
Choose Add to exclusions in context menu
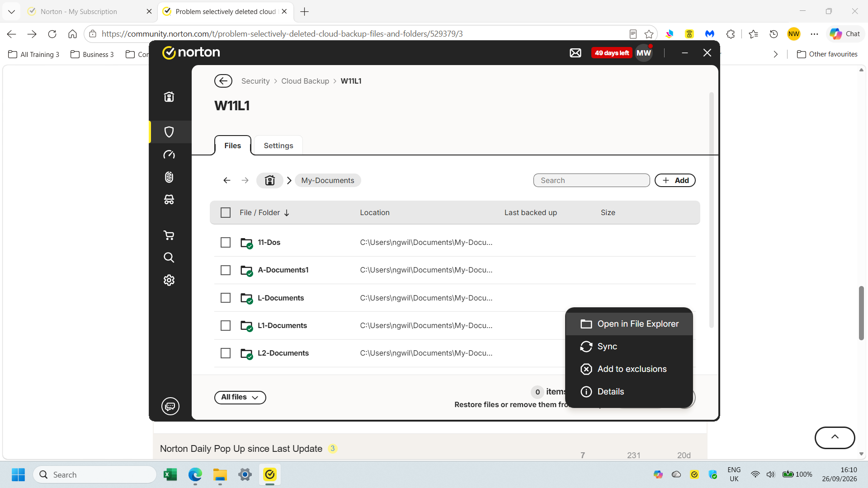(x=629, y=369)
